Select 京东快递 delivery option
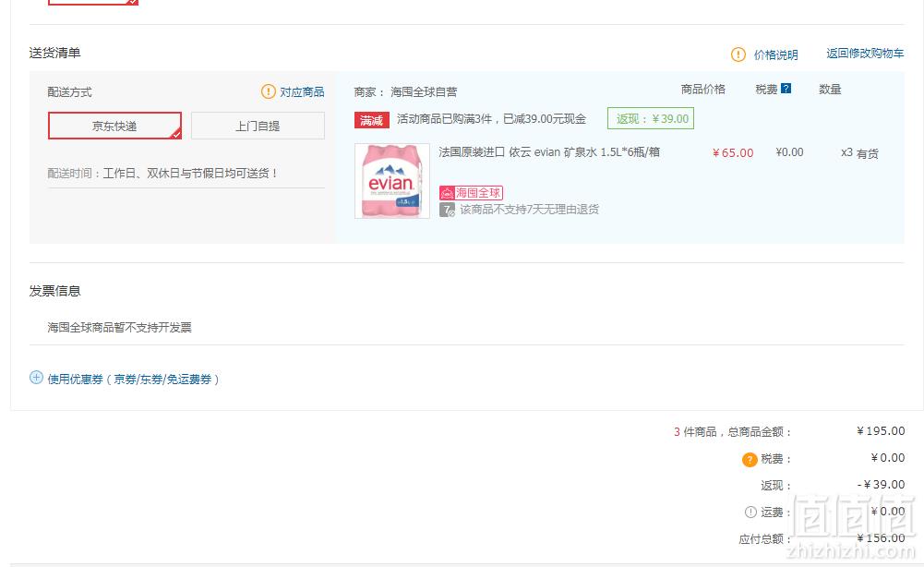924x567 pixels. (114, 126)
